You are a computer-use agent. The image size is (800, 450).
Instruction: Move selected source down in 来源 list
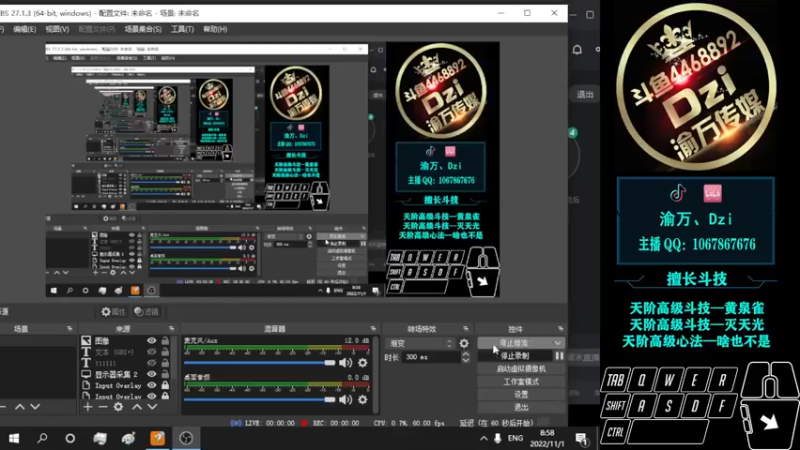tap(152, 407)
